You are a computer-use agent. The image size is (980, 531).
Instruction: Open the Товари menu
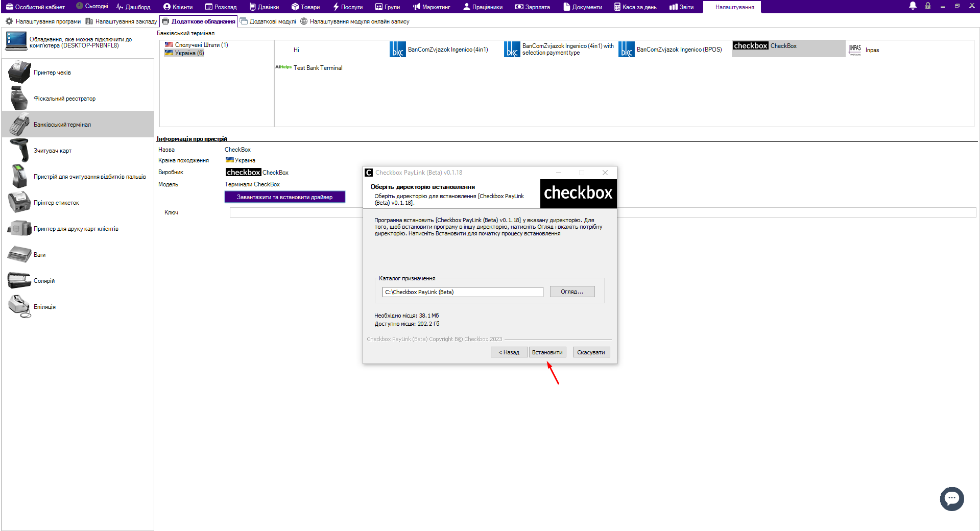coord(305,7)
